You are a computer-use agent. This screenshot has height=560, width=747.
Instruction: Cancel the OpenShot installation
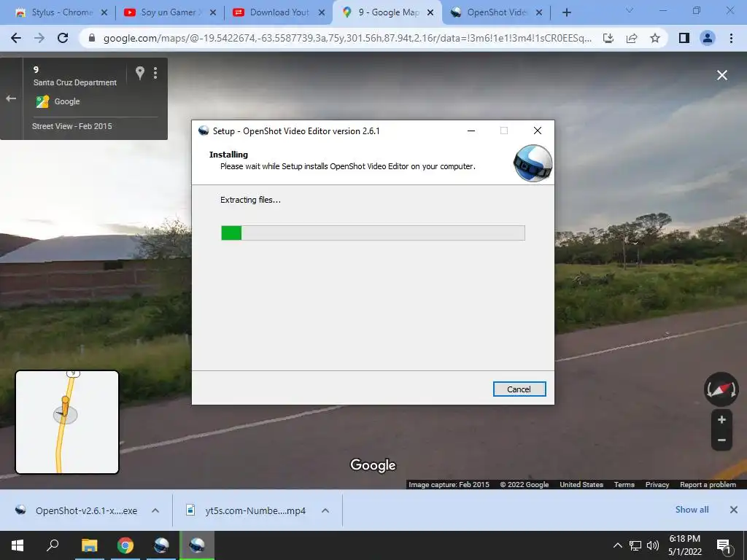click(x=519, y=389)
